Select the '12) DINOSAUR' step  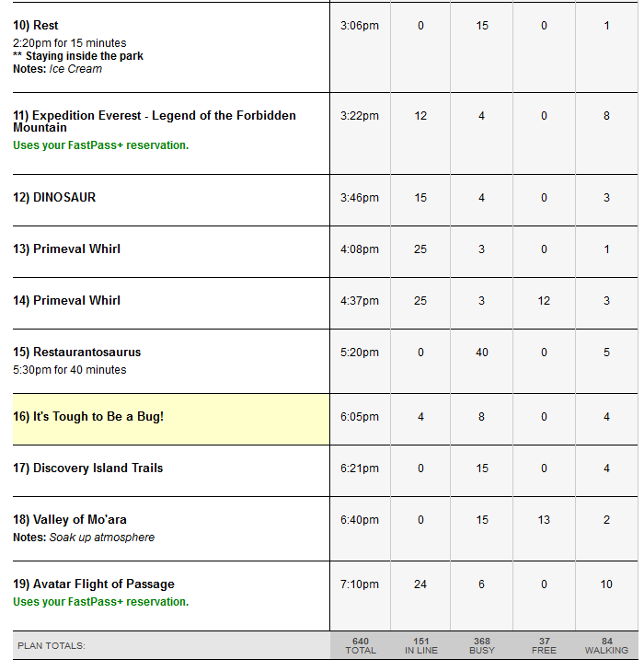coord(54,197)
